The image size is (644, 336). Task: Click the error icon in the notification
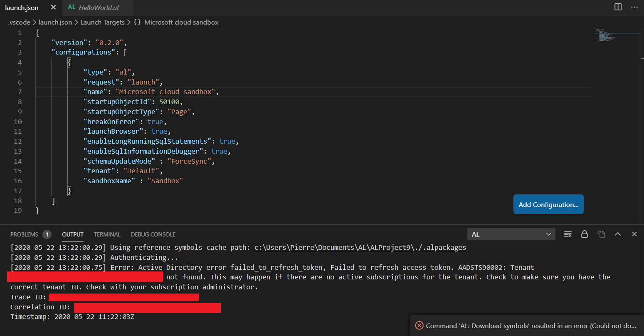[x=419, y=326]
